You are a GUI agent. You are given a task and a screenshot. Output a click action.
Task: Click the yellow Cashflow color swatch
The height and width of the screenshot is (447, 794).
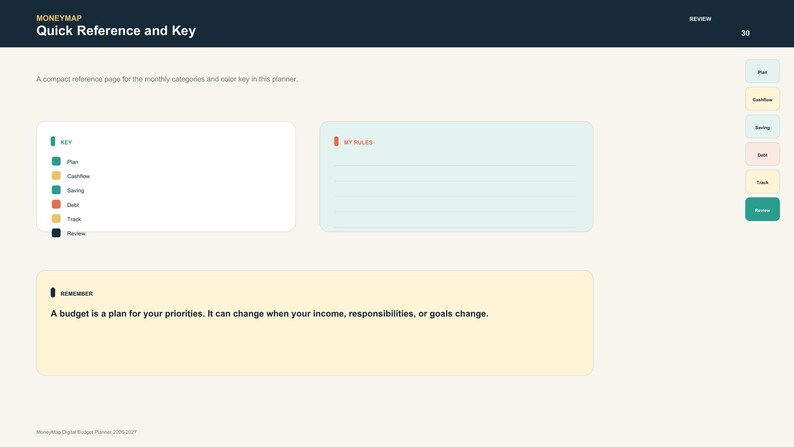click(56, 175)
